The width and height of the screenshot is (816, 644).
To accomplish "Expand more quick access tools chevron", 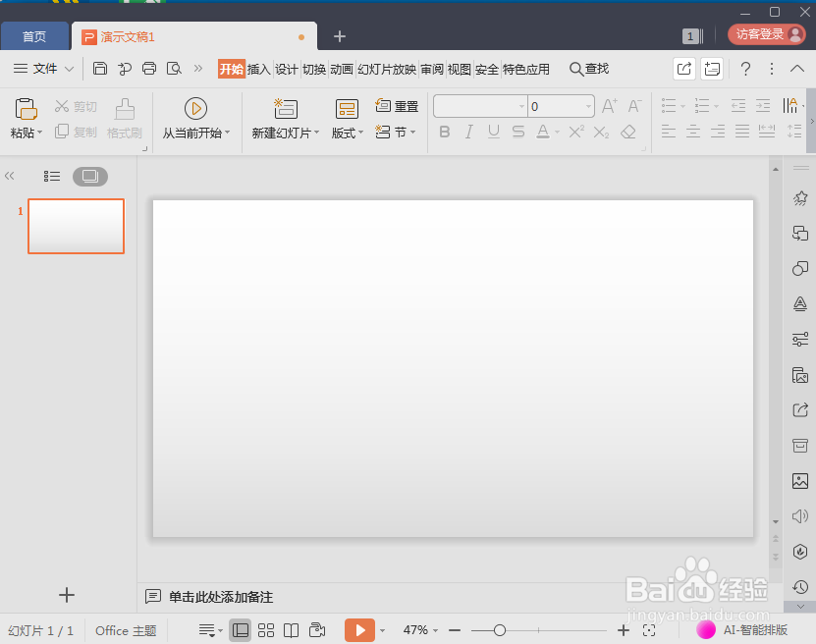I will coord(198,68).
